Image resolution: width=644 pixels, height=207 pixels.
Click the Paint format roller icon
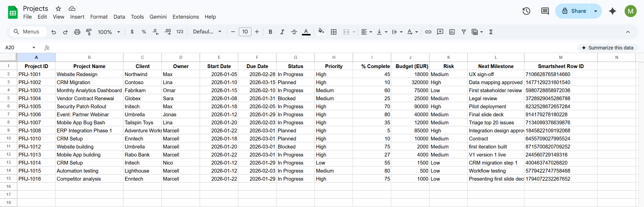(x=89, y=32)
